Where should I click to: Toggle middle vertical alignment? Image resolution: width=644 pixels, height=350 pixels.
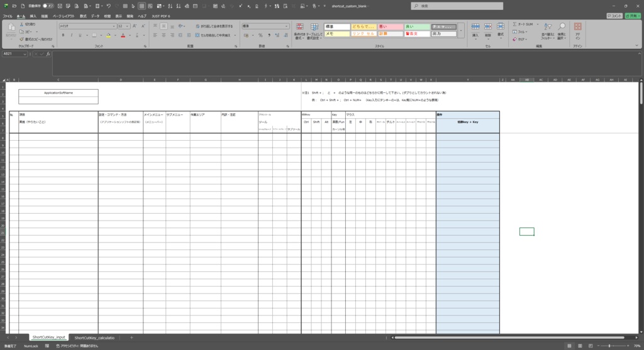[x=164, y=26]
